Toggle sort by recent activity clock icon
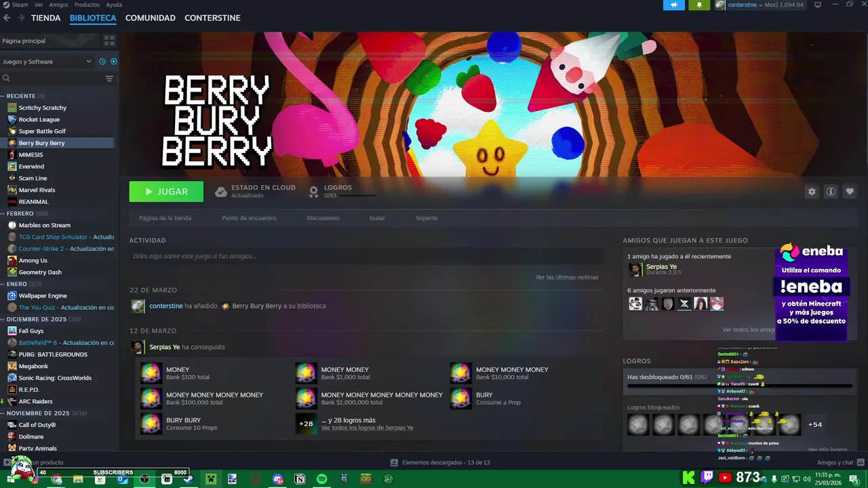Viewport: 868px width, 488px height. click(x=102, y=62)
